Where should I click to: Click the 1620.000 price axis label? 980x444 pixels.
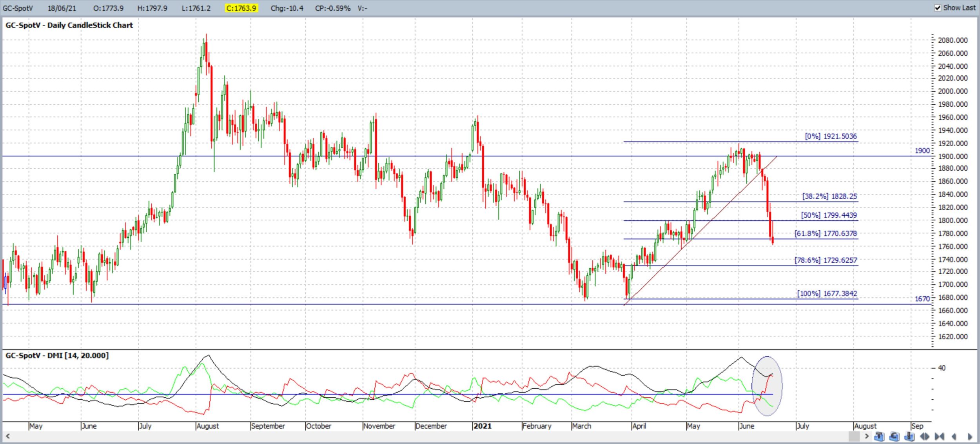click(953, 337)
